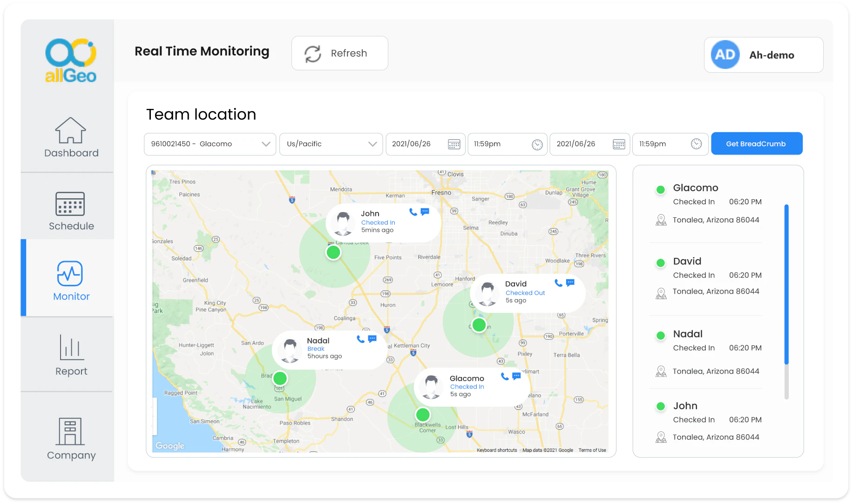This screenshot has width=853, height=504.
Task: Open the Dashboard from the sidebar
Action: [x=71, y=138]
